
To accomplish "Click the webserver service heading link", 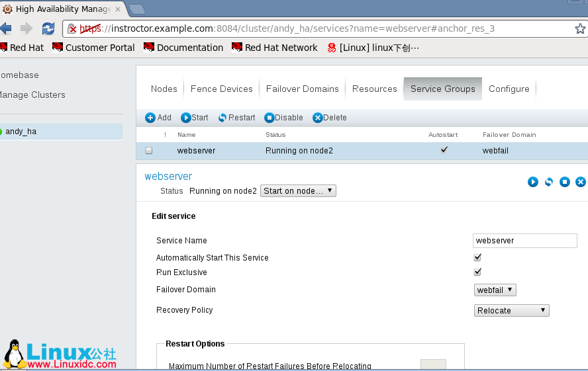I will pos(168,176).
